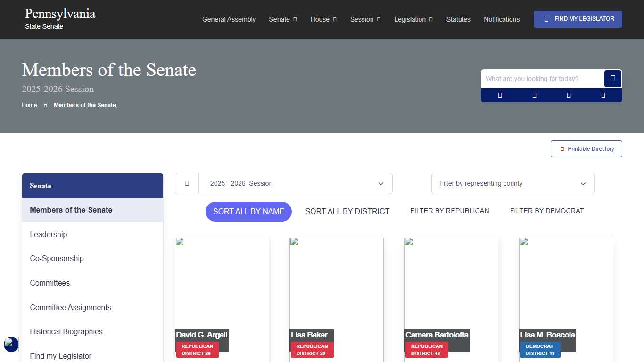Open the accessibility widget in the corner
Image resolution: width=644 pixels, height=362 pixels.
pos(11,345)
